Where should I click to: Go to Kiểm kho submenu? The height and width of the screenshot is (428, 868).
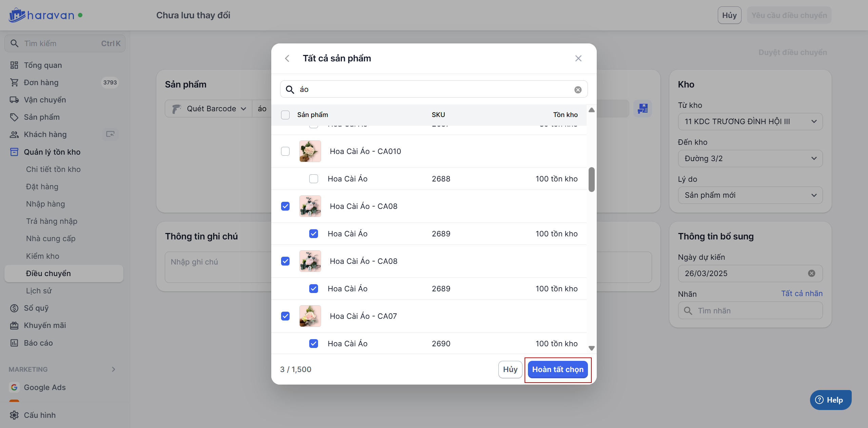43,256
